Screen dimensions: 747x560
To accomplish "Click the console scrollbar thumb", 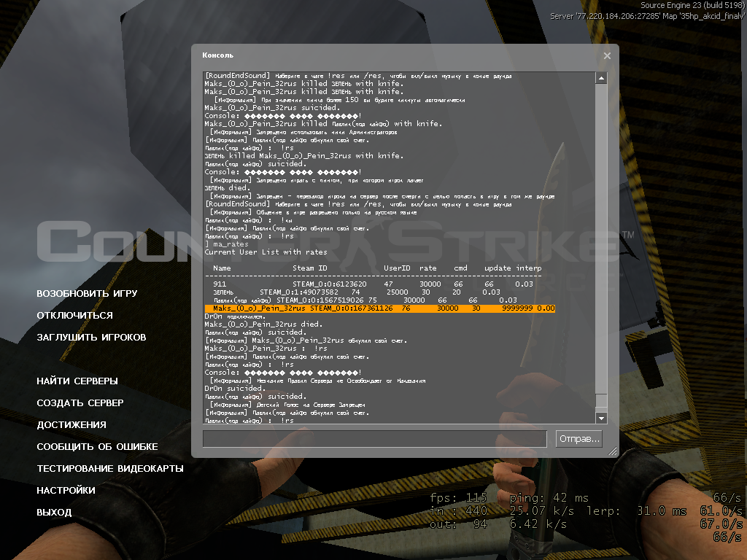I will click(601, 400).
